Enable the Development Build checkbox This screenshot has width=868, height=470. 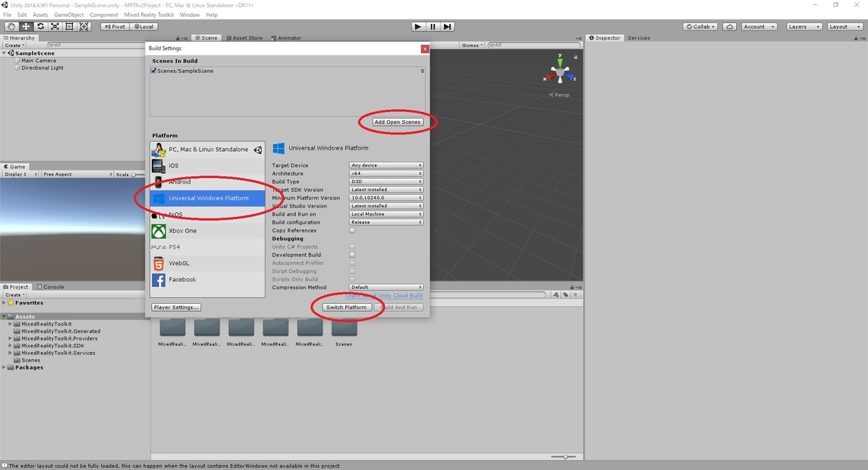click(x=352, y=255)
